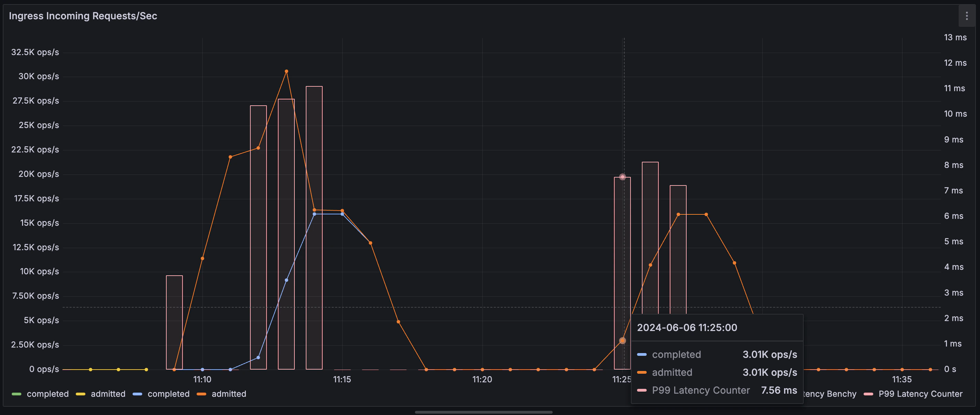
Task: Click the highlighted orange admitted point at 11:25
Action: click(x=622, y=341)
